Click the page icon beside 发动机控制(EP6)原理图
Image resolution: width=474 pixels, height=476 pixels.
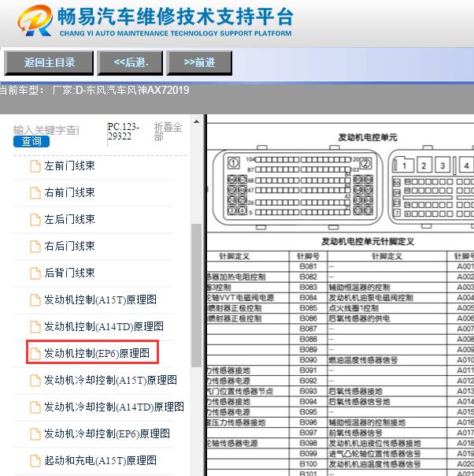point(35,354)
